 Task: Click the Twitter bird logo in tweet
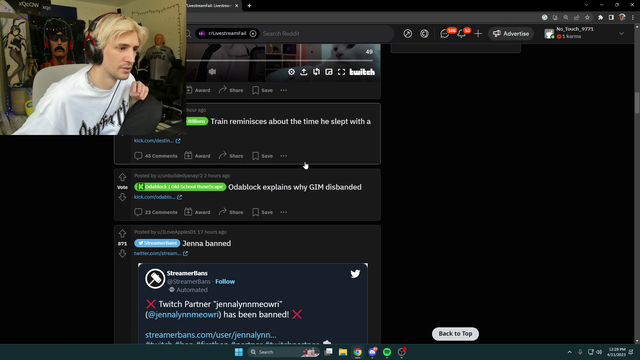[355, 273]
